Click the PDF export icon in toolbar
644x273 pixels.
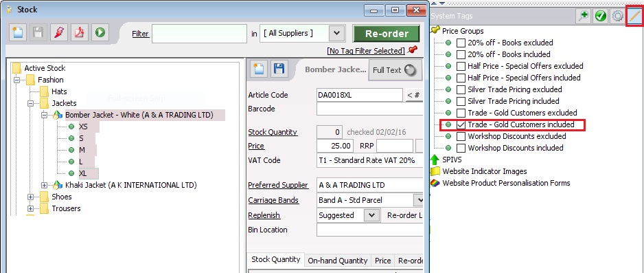[x=79, y=32]
